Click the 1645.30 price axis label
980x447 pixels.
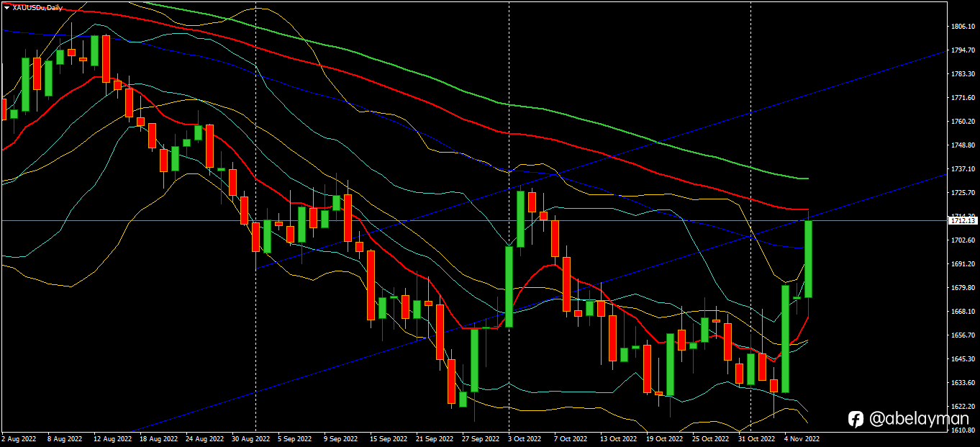(962, 359)
